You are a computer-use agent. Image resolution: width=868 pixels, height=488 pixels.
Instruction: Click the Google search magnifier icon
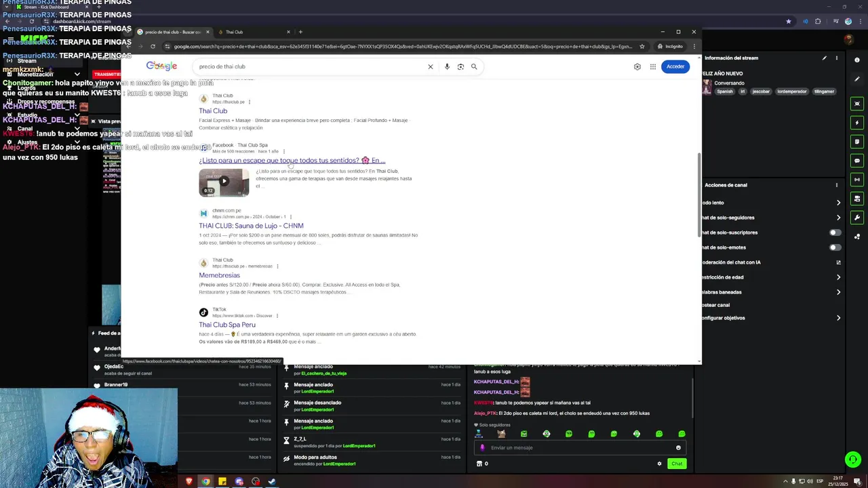[x=474, y=66]
